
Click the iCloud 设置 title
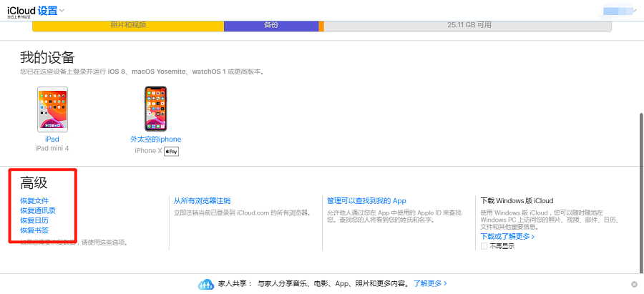click(32, 11)
